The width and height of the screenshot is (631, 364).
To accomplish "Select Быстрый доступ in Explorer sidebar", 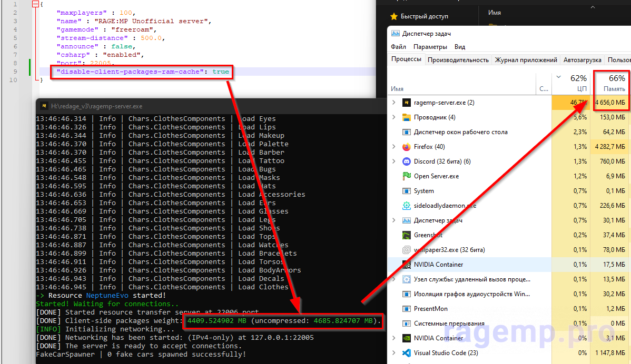I will click(x=424, y=16).
